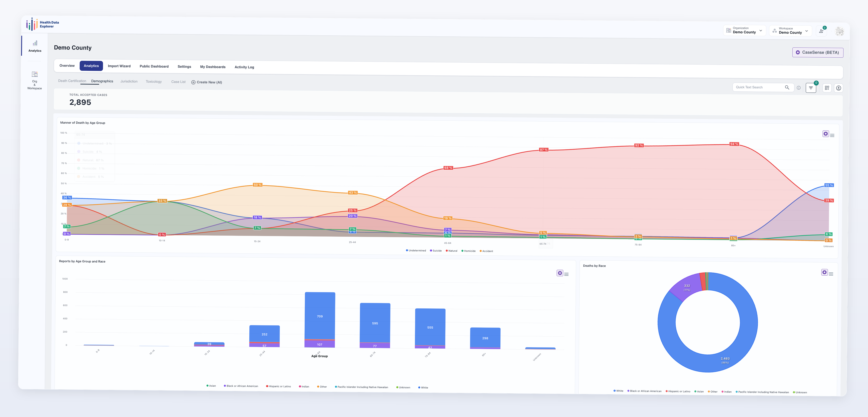This screenshot has width=868, height=417.
Task: Click the download icon button
Action: pyautogui.click(x=839, y=88)
